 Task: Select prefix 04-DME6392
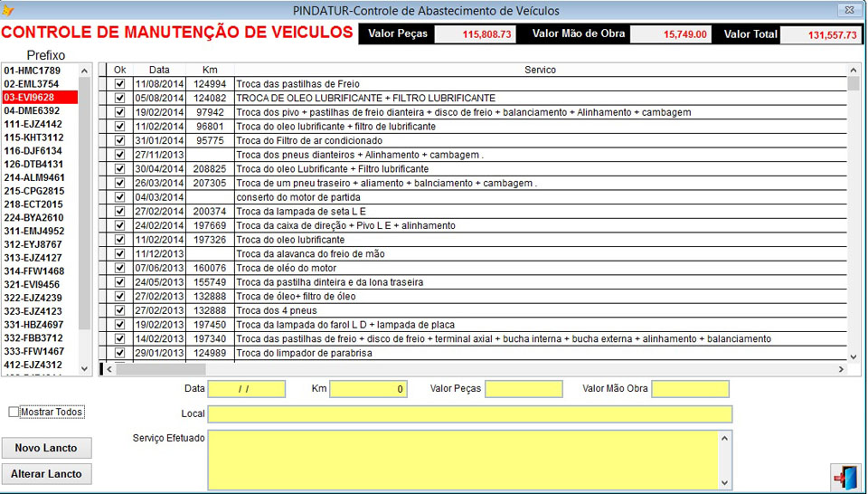point(40,110)
